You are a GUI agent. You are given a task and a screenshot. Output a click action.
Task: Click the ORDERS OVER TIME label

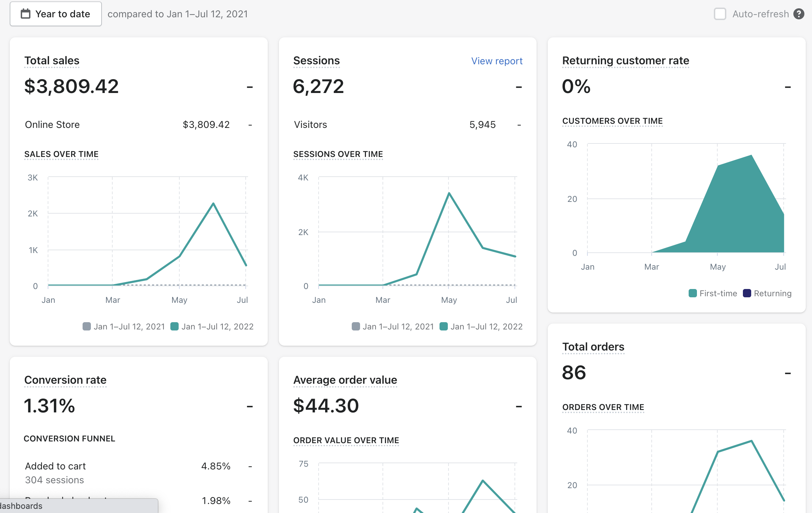tap(603, 407)
